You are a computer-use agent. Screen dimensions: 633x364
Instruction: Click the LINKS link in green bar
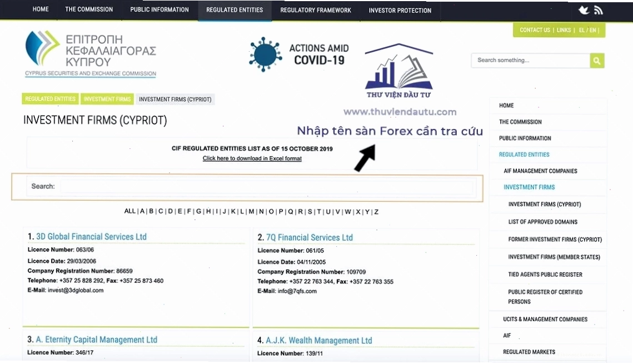coord(564,30)
